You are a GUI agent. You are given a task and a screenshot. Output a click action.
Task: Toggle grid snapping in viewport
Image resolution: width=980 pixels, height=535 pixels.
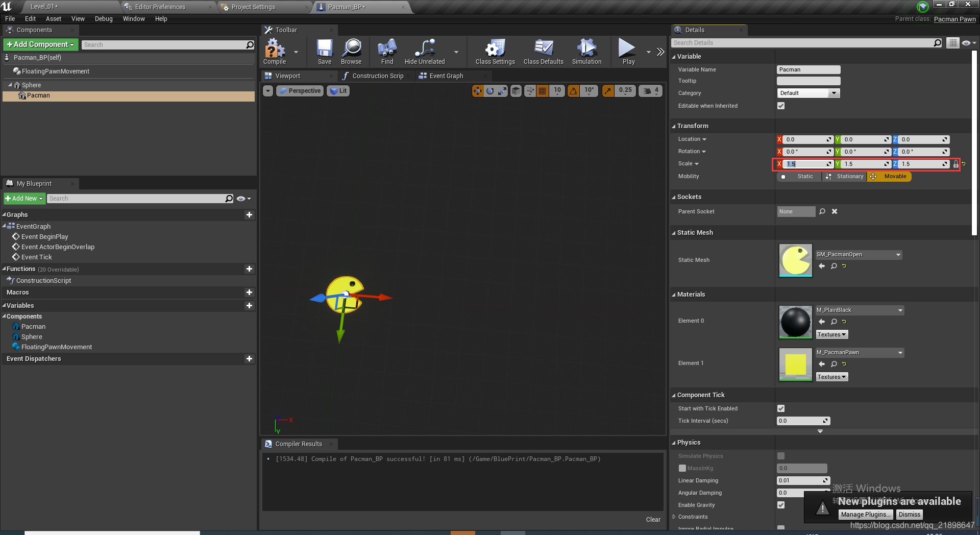543,91
